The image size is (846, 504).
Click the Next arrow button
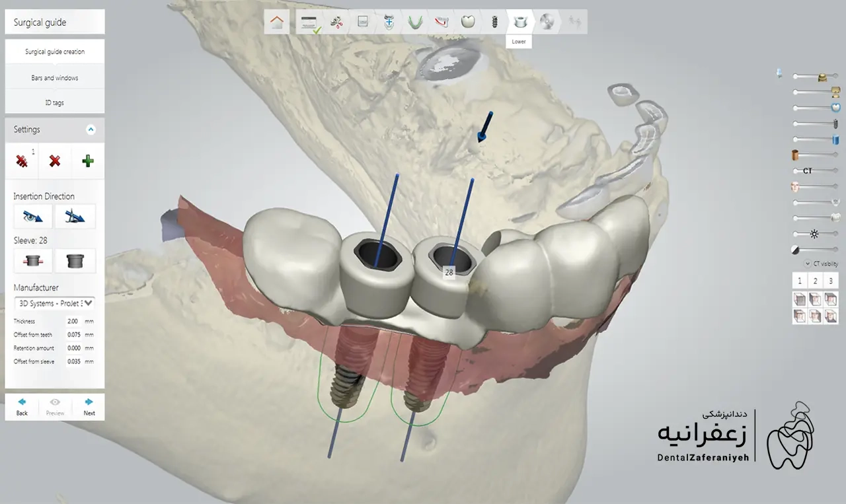point(89,406)
